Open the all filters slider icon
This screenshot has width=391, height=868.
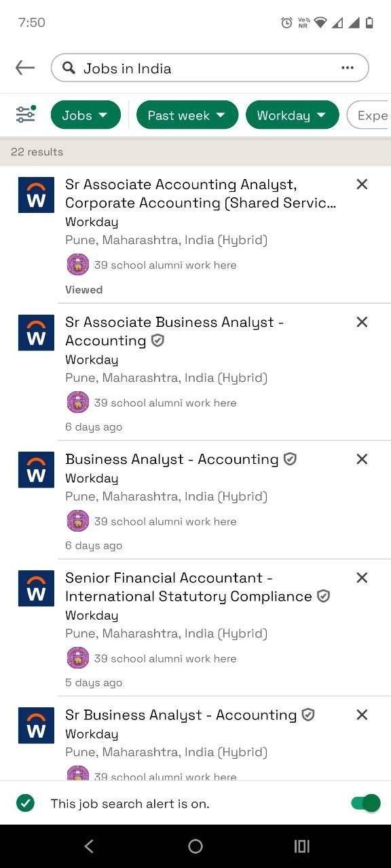click(x=26, y=115)
